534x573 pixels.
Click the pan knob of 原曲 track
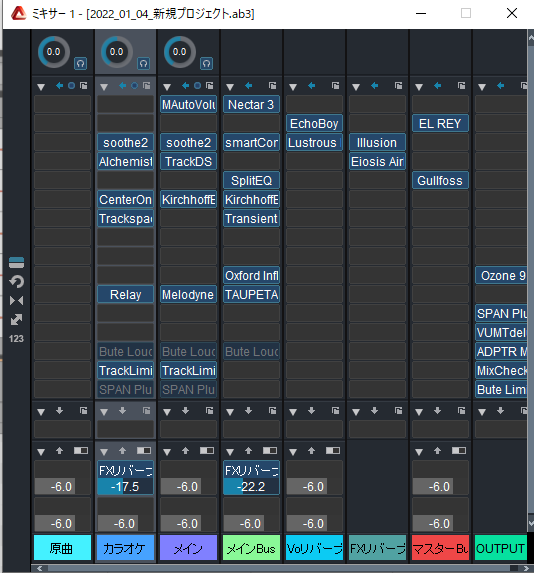click(x=54, y=52)
